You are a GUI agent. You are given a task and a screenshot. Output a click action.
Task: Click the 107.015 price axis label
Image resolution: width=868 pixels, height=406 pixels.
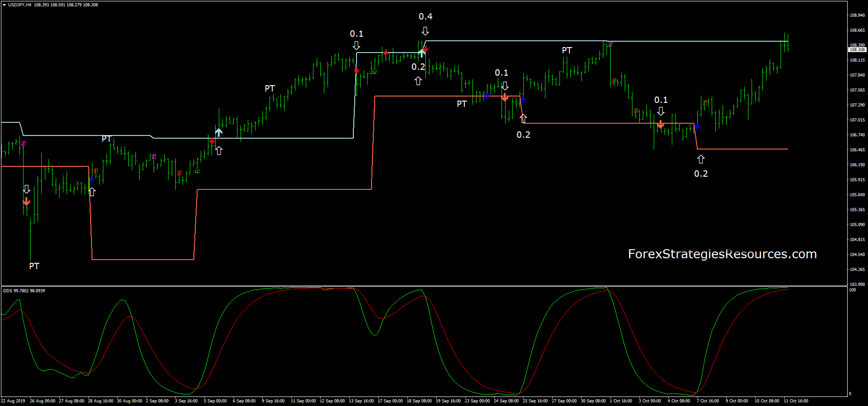tap(857, 120)
